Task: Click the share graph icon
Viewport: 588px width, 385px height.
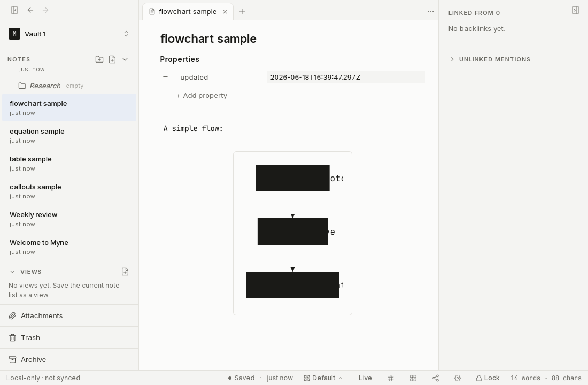Action: (435, 378)
